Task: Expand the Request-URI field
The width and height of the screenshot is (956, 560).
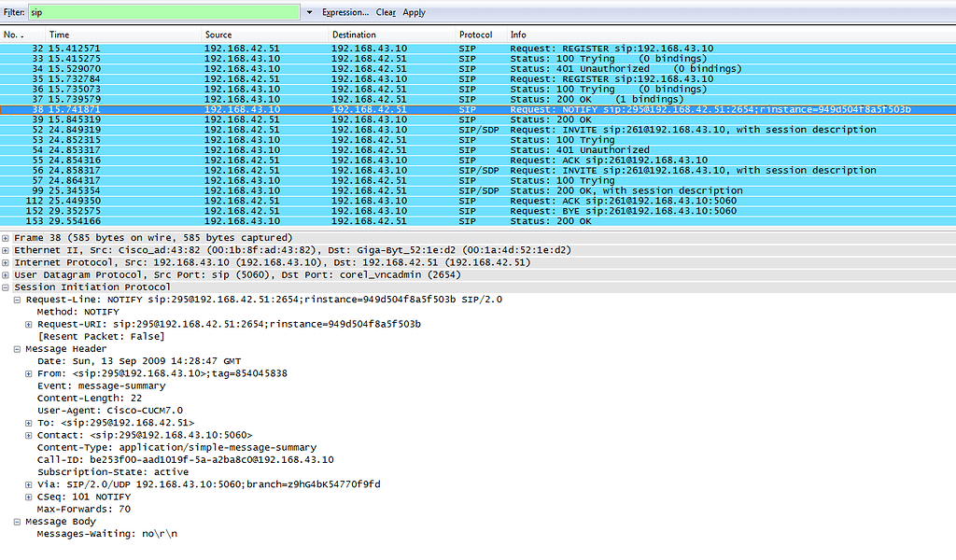Action: pyautogui.click(x=27, y=324)
